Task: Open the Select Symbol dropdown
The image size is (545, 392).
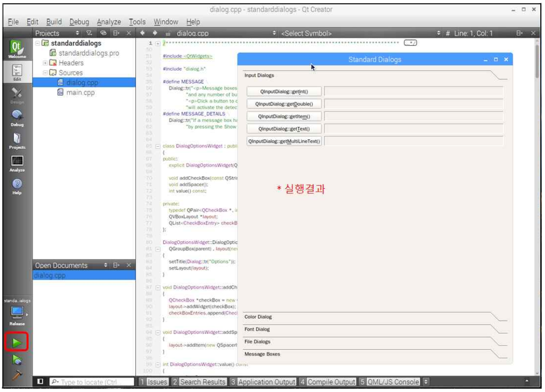Action: point(439,33)
